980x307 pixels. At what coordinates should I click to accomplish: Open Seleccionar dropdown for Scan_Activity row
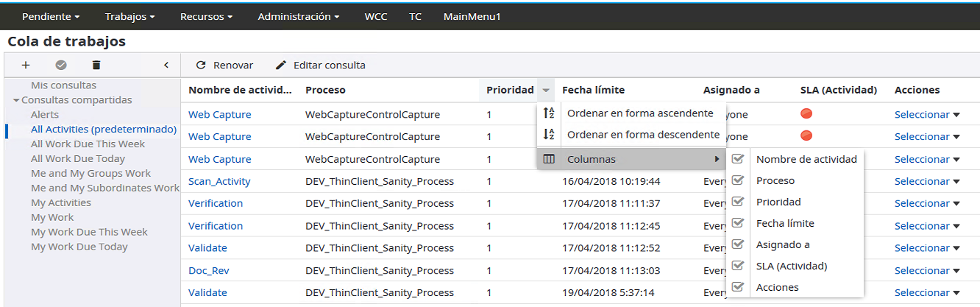(x=927, y=181)
